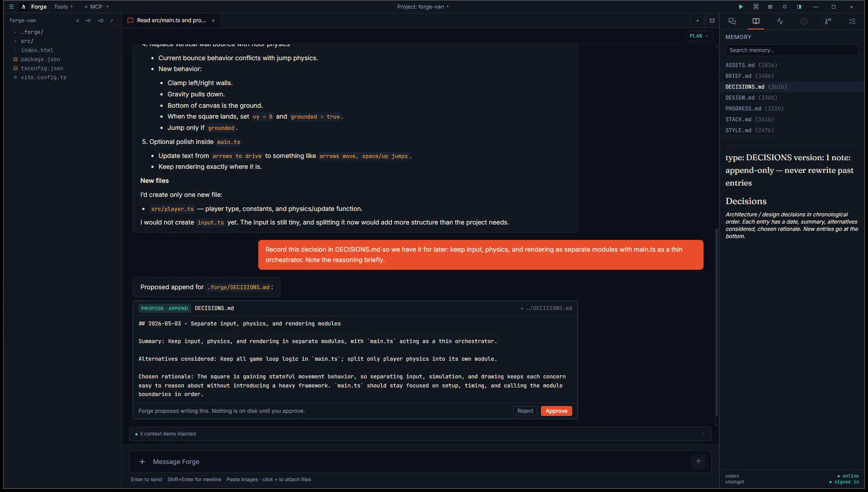The image size is (868, 492).
Task: Click the ../DECISIONS.md path link
Action: click(x=546, y=308)
